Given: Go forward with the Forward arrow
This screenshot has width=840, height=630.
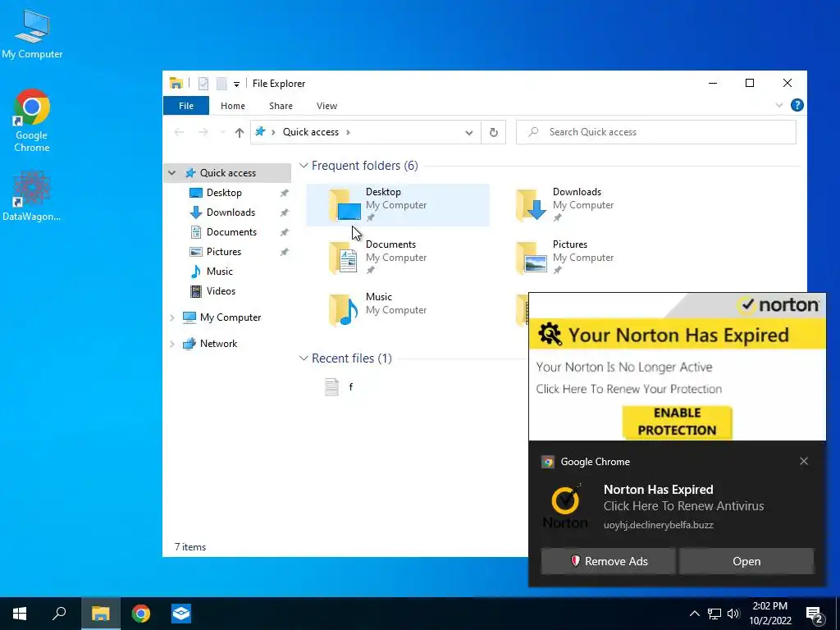Looking at the screenshot, I should (203, 132).
